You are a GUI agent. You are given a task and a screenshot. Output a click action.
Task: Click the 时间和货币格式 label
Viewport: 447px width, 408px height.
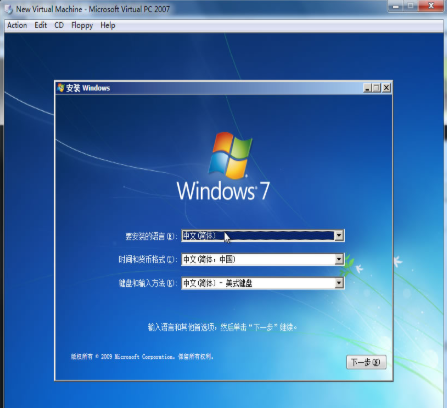click(147, 259)
